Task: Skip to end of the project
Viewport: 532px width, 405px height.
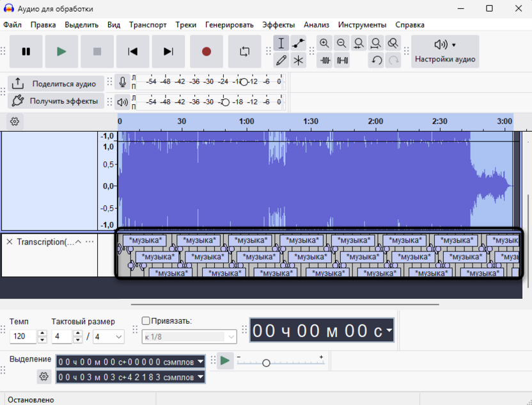Action: coord(168,52)
